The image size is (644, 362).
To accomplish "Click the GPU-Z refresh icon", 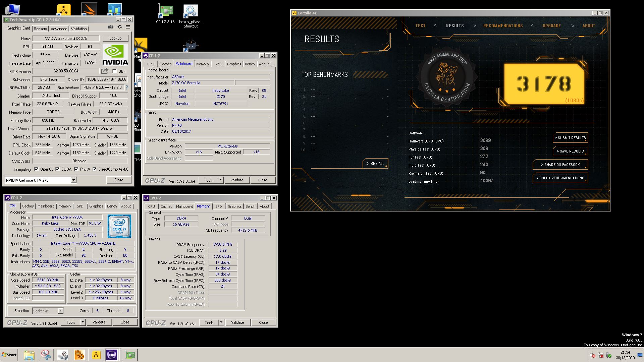I will pos(119,27).
